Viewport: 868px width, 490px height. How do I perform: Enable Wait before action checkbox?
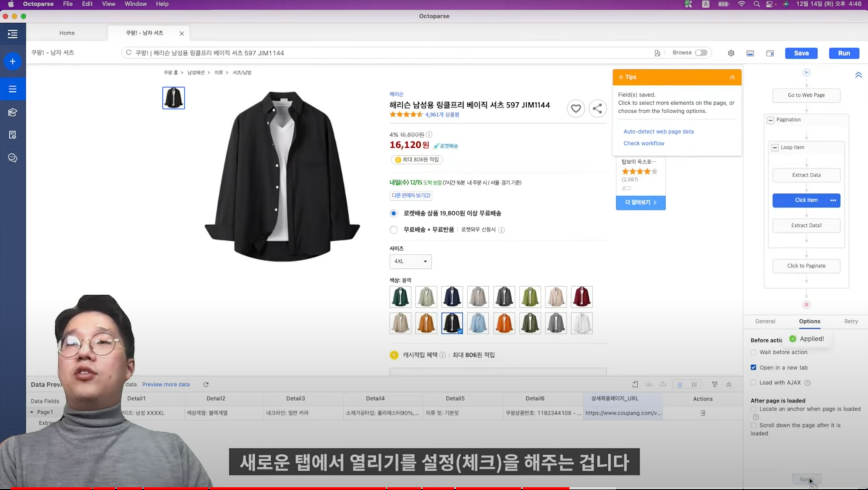(x=753, y=352)
